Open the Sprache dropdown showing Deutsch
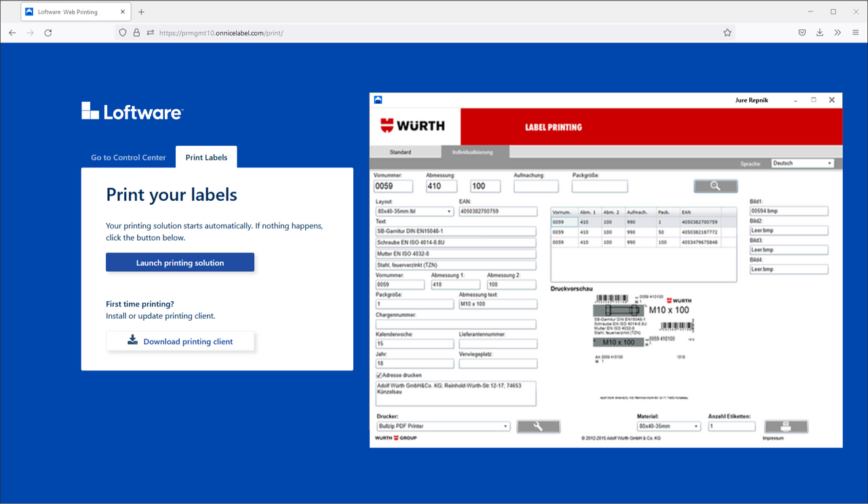 (802, 163)
